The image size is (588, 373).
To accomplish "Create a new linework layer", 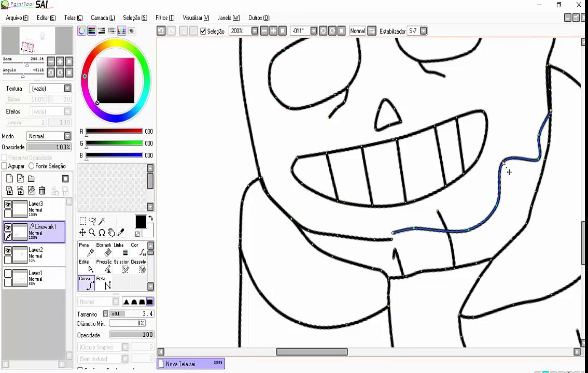I will tap(20, 179).
